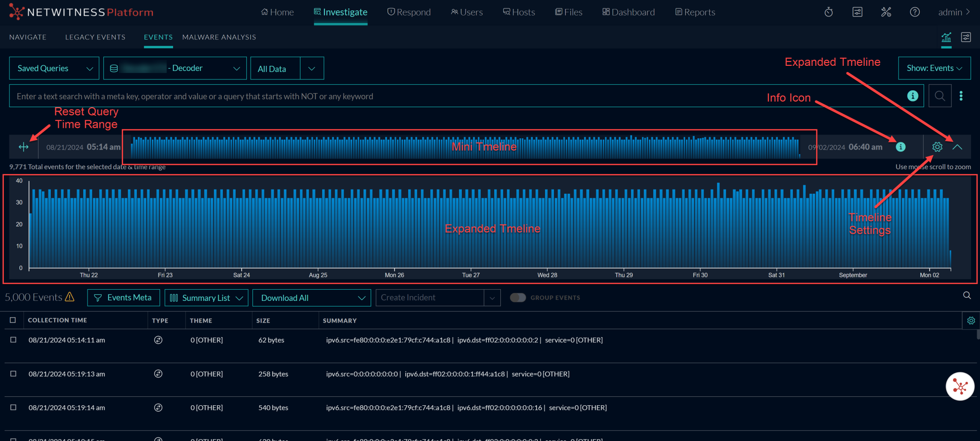
Task: Open the three-dot options menu beside search
Action: (961, 96)
